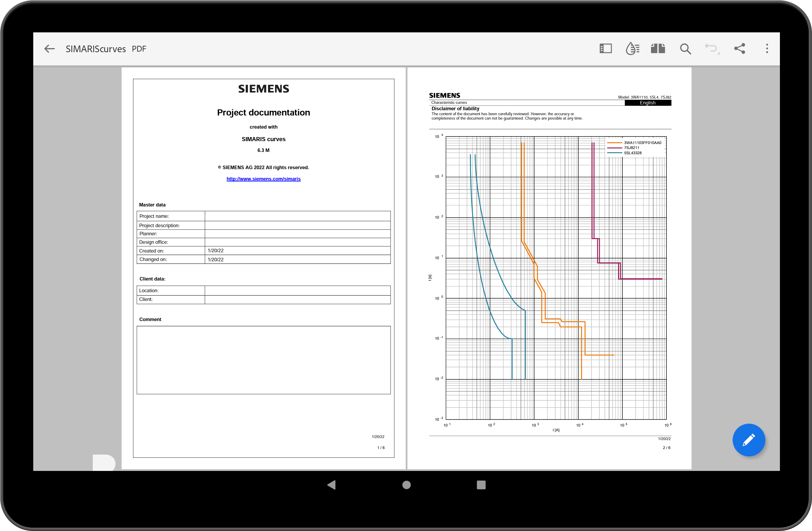
Task: Select the Client value cell
Action: (x=297, y=299)
